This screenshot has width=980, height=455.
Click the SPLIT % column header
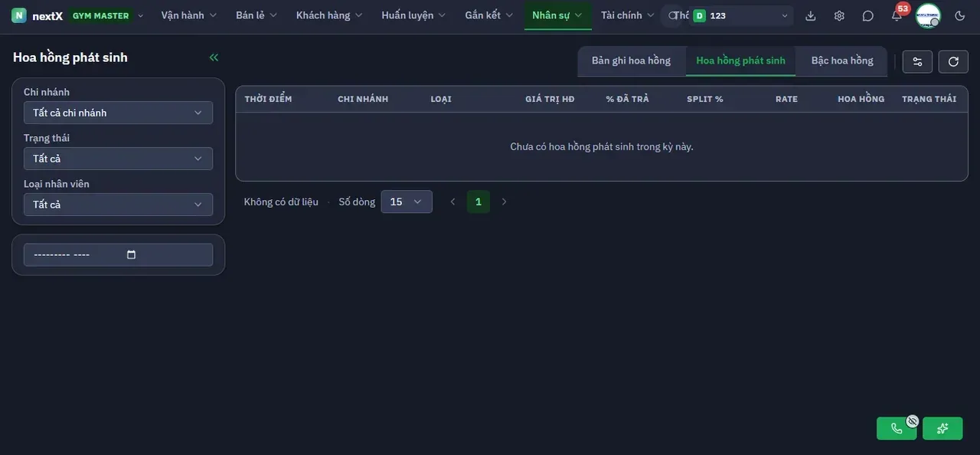[705, 99]
